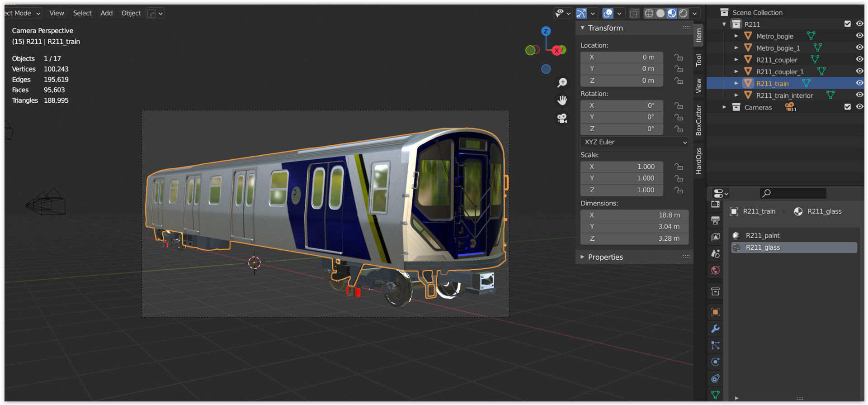Hide R211_coupler with its eye icon
The image size is (868, 405).
pyautogui.click(x=859, y=59)
